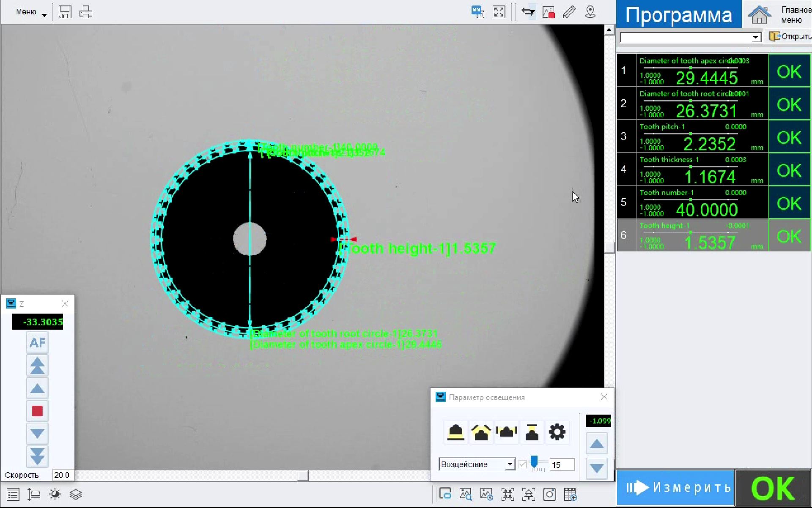Screen dimensions: 812x508
Task: Click the brightness sun icon
Action: (x=55, y=494)
